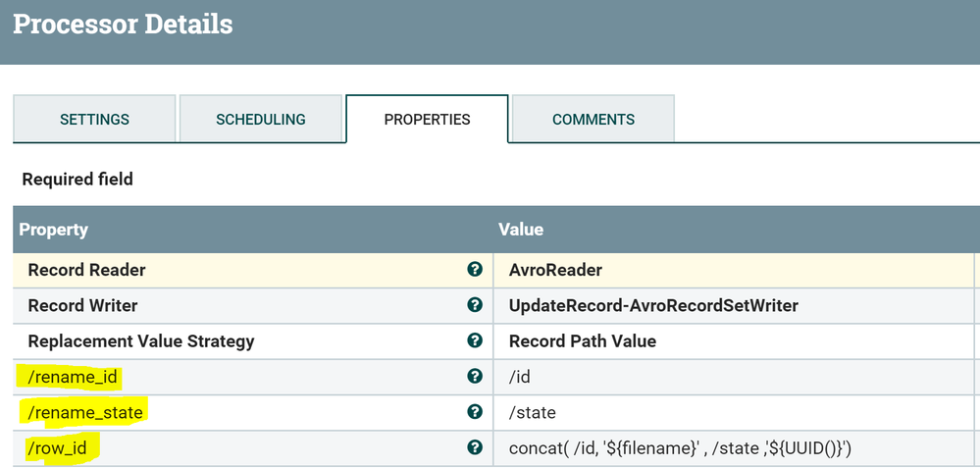This screenshot has width=980, height=468.
Task: Change the Record Path Value strategy
Action: (583, 341)
